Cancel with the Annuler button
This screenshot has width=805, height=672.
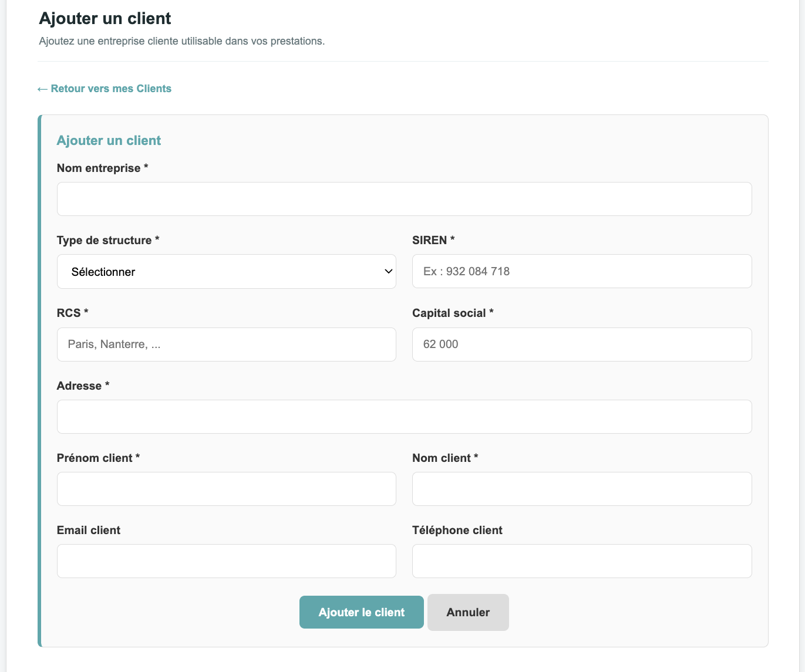[x=468, y=612]
